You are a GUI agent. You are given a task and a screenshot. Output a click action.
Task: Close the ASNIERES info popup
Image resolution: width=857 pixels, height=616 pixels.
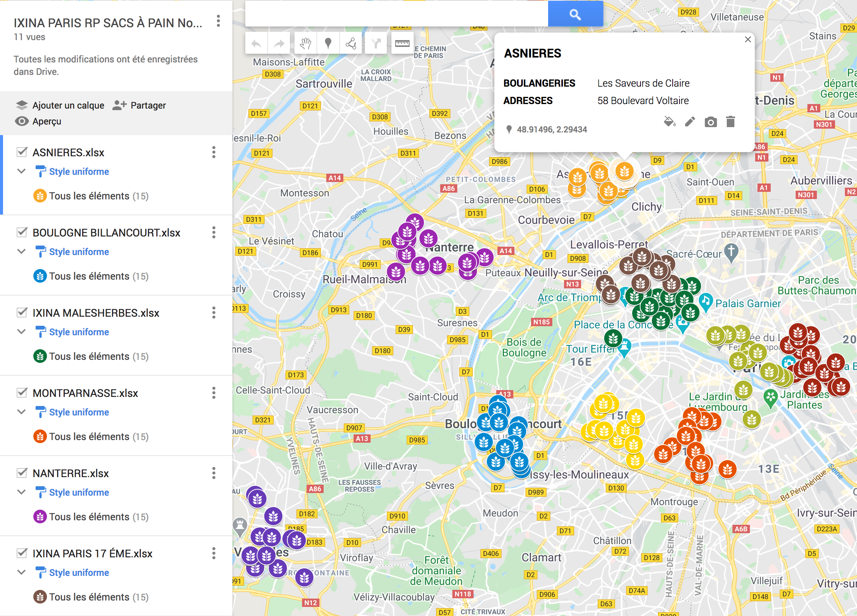pyautogui.click(x=748, y=39)
